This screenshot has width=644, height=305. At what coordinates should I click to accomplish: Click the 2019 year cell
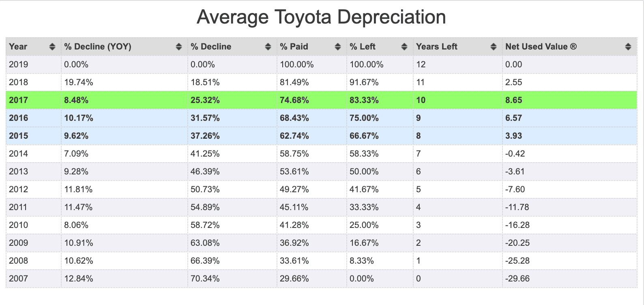pyautogui.click(x=34, y=64)
